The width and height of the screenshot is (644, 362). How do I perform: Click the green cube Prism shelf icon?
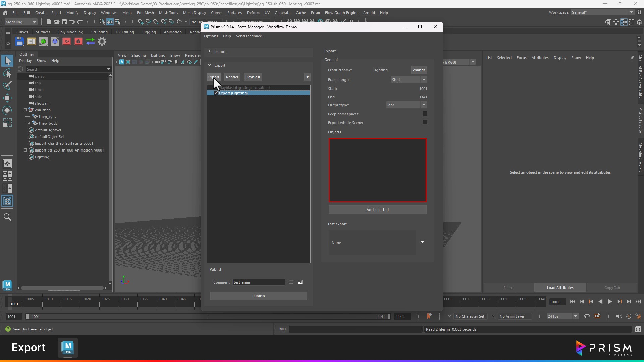43,41
